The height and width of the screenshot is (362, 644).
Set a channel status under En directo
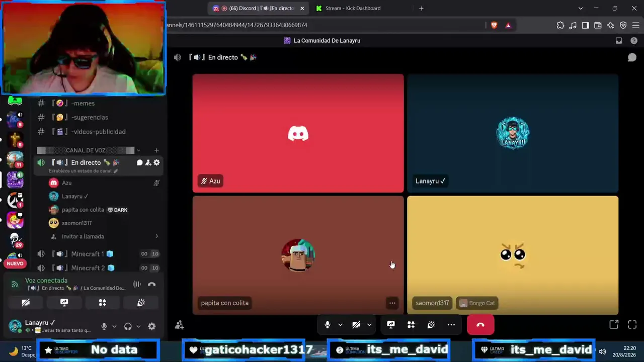[x=83, y=171]
